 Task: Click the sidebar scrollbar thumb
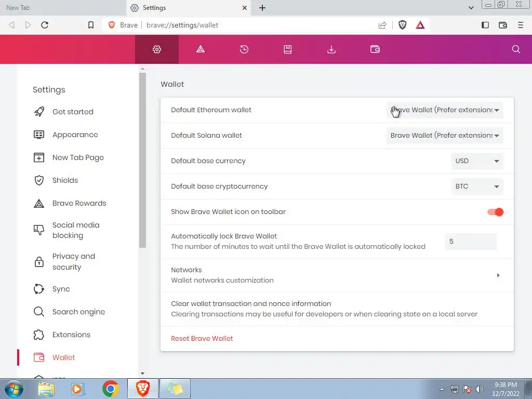coord(142,160)
